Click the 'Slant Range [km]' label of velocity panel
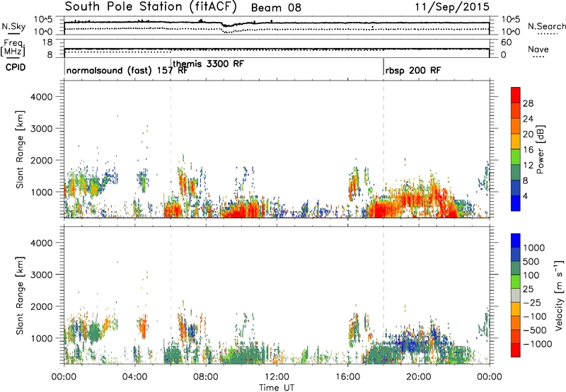 (x=21, y=295)
